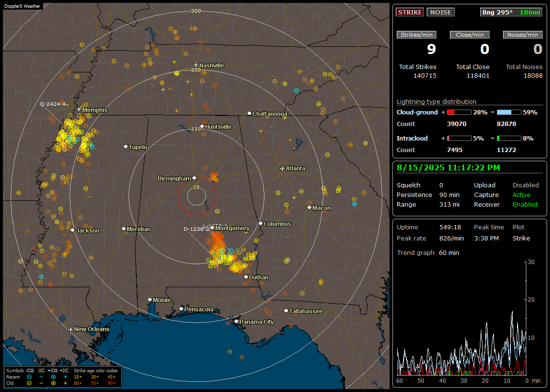Click the Huntsville city marker dot
This screenshot has height=392, width=550.
[x=202, y=126]
